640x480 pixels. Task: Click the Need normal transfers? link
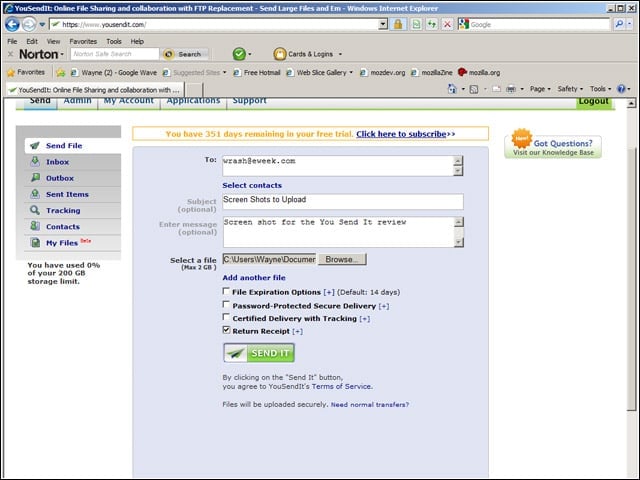pos(370,404)
